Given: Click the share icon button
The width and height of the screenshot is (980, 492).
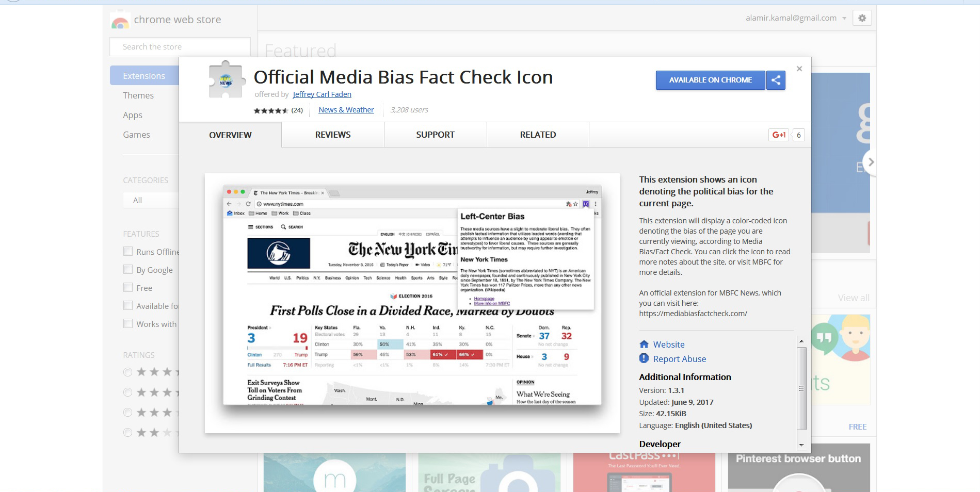Looking at the screenshot, I should tap(776, 80).
